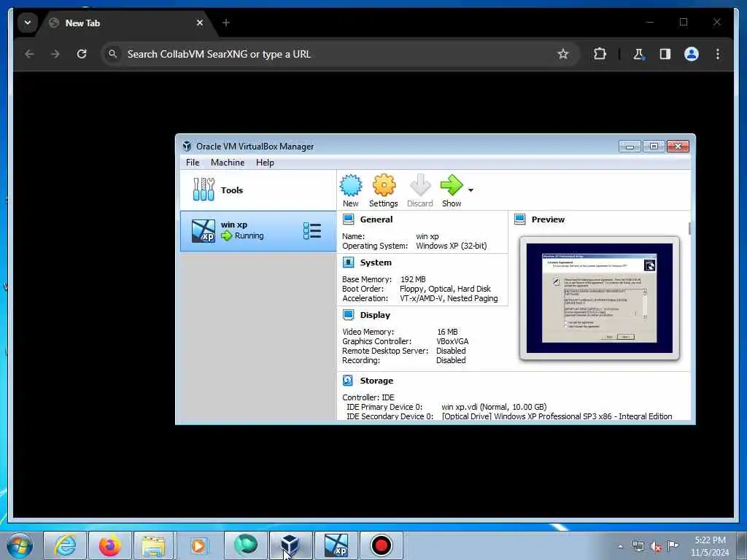This screenshot has width=747, height=560.
Task: Click the Storage section disk icon
Action: pyautogui.click(x=348, y=380)
